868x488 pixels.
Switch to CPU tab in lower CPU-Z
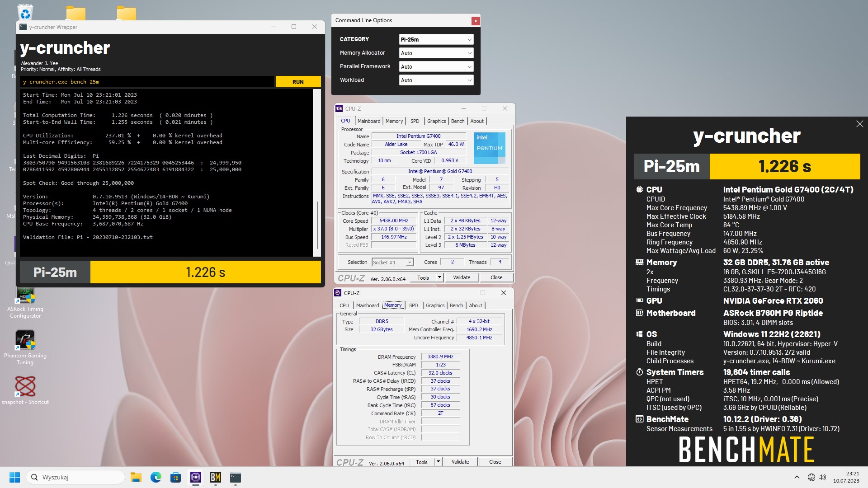[x=344, y=305]
